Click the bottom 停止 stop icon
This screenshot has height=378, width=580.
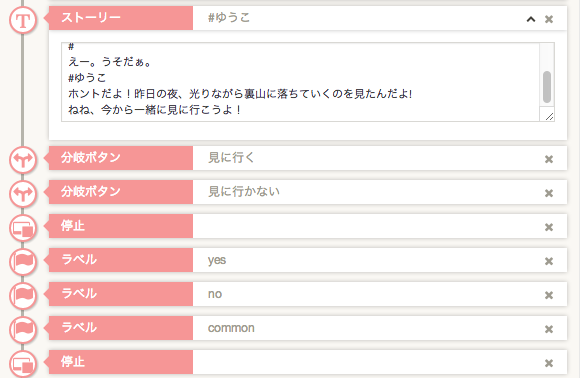click(x=23, y=364)
